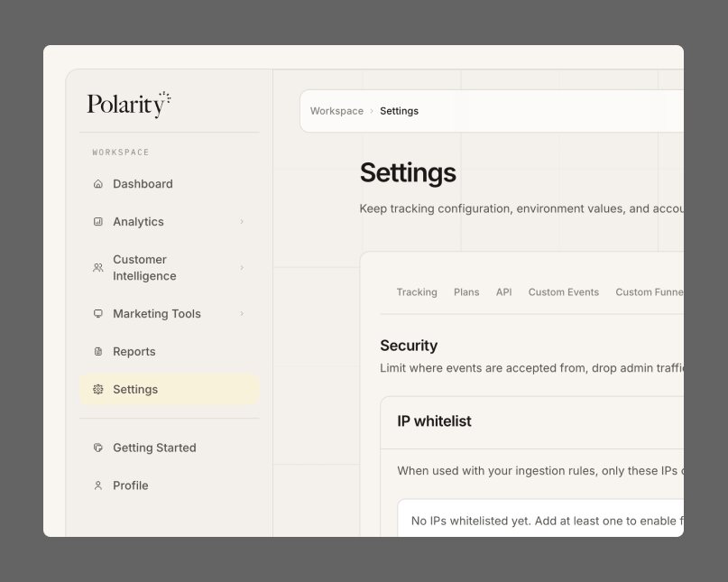Click the IP whitelist card title
Viewport: 728px width, 582px height.
pos(434,420)
